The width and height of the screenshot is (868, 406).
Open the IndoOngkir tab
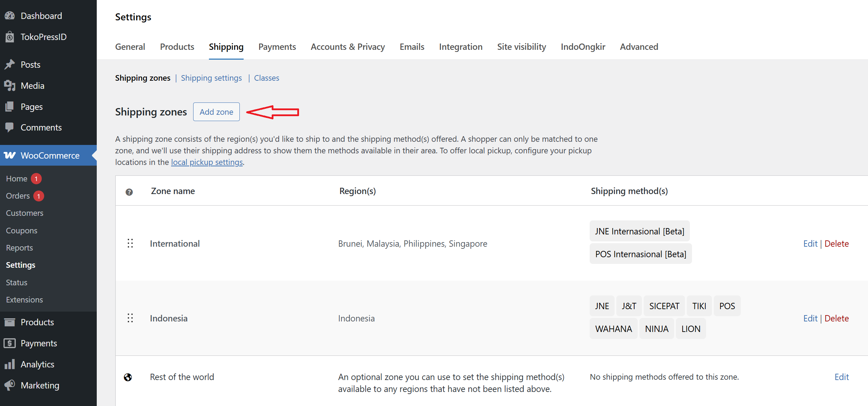(583, 47)
